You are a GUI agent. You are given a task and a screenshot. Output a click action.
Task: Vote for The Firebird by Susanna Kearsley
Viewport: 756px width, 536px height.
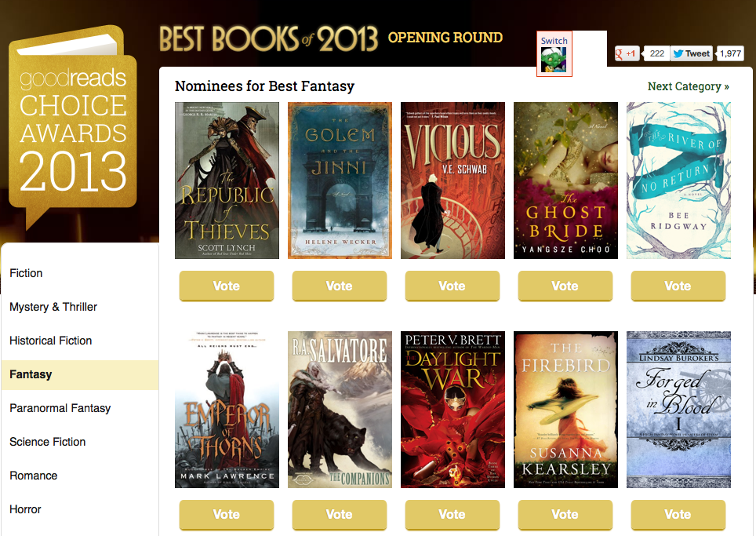click(565, 514)
